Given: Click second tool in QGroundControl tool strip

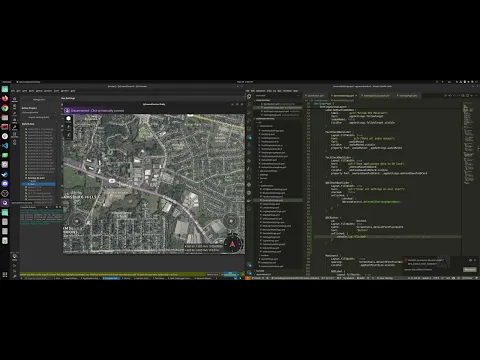Looking at the screenshot, I should pos(68,127).
